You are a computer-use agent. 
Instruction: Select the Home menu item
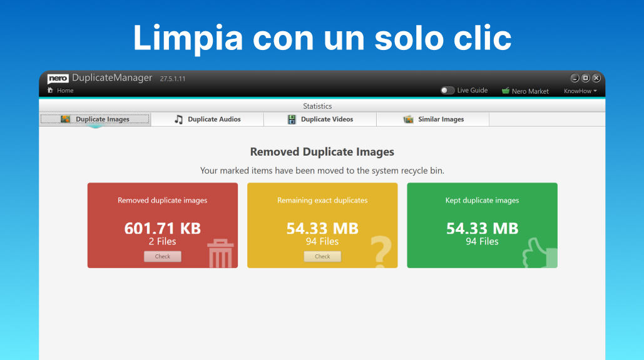coord(59,90)
